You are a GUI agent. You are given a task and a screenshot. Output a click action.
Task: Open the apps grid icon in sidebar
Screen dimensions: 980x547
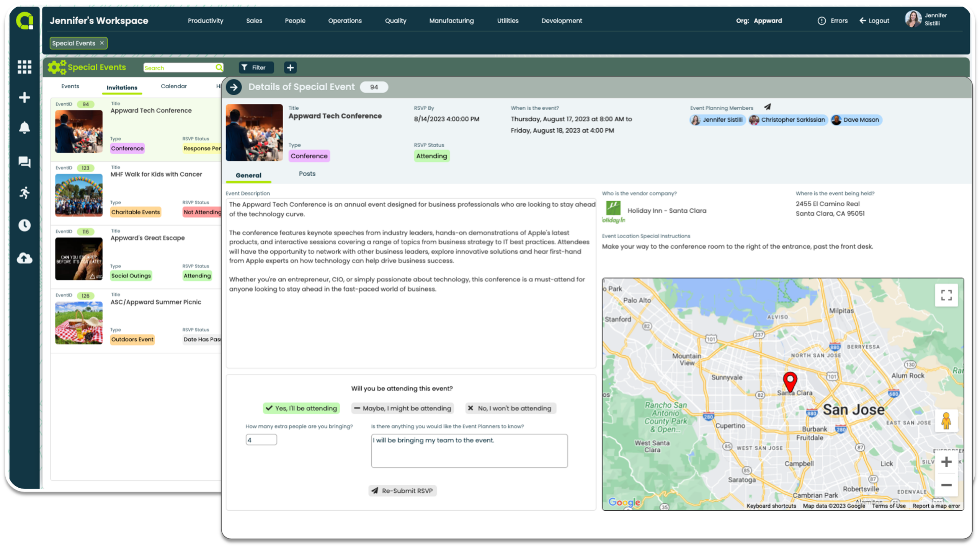tap(24, 67)
